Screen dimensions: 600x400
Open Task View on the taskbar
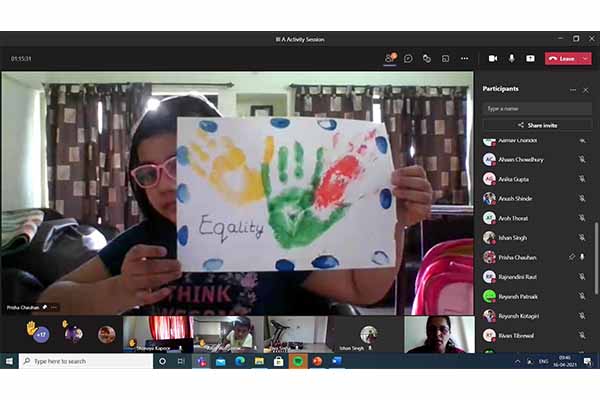click(181, 361)
